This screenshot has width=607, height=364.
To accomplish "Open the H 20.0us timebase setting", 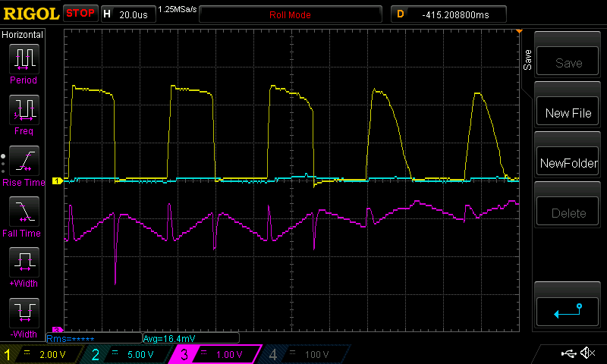I will (126, 14).
